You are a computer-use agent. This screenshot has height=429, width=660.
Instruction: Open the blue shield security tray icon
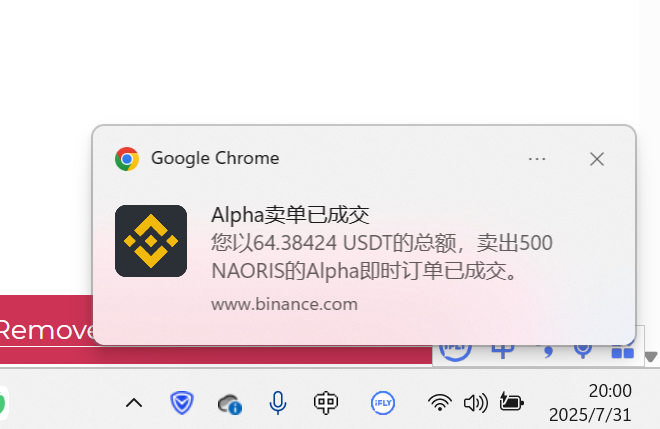[x=182, y=403]
